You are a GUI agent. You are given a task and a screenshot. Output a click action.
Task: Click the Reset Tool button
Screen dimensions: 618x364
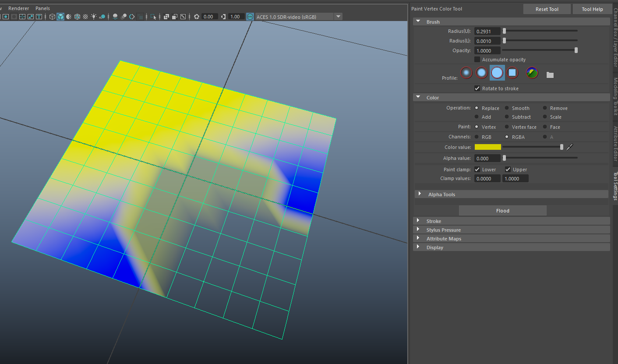(x=547, y=9)
